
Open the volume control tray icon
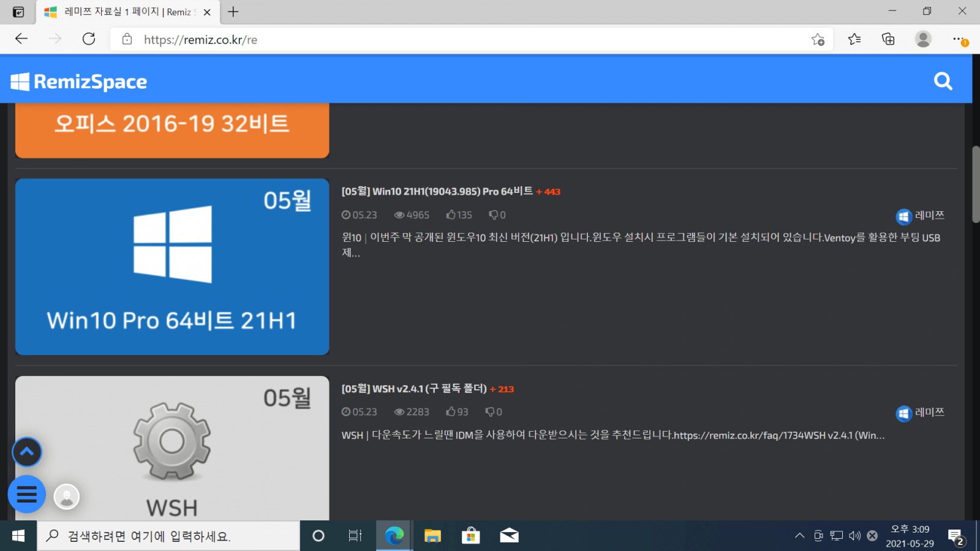[854, 536]
